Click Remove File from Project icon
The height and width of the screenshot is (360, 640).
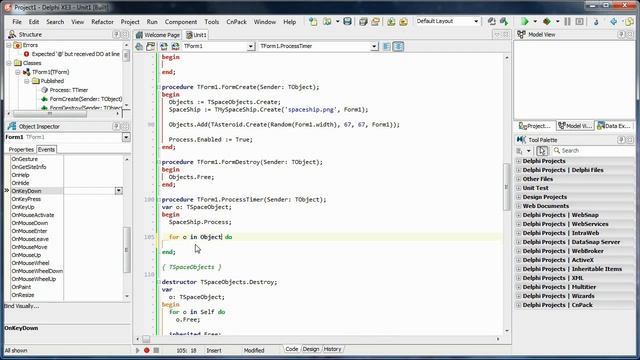click(403, 22)
